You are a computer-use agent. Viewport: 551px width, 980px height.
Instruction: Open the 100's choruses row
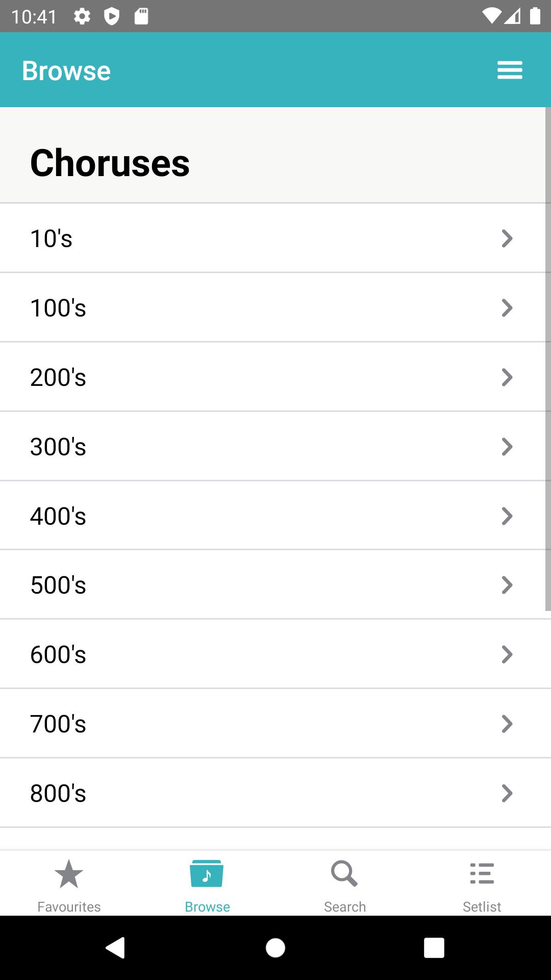[x=275, y=308]
